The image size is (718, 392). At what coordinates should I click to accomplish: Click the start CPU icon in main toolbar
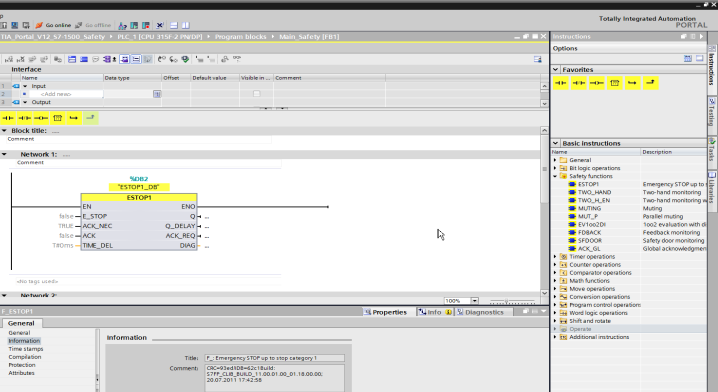click(x=134, y=25)
